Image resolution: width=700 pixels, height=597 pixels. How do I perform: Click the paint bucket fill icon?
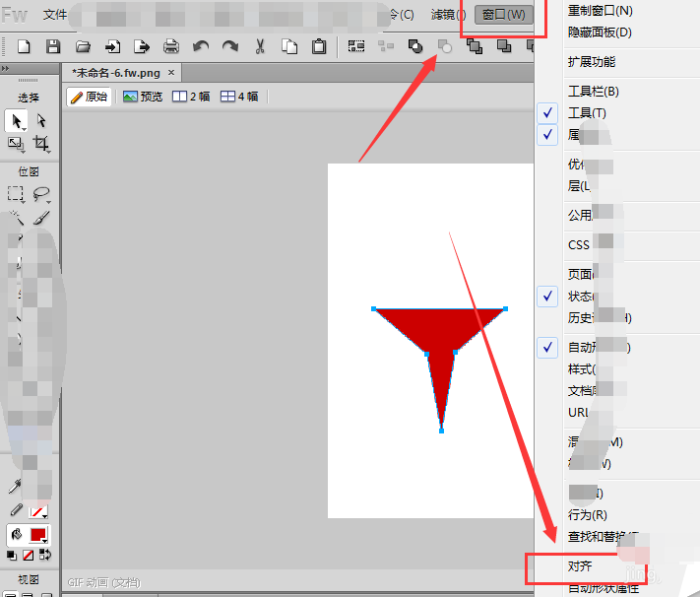[x=17, y=534]
